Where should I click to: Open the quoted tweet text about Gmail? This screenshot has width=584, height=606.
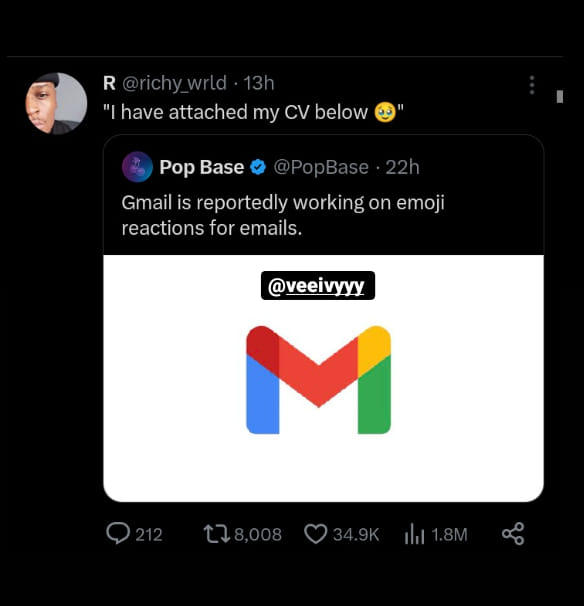(x=283, y=215)
